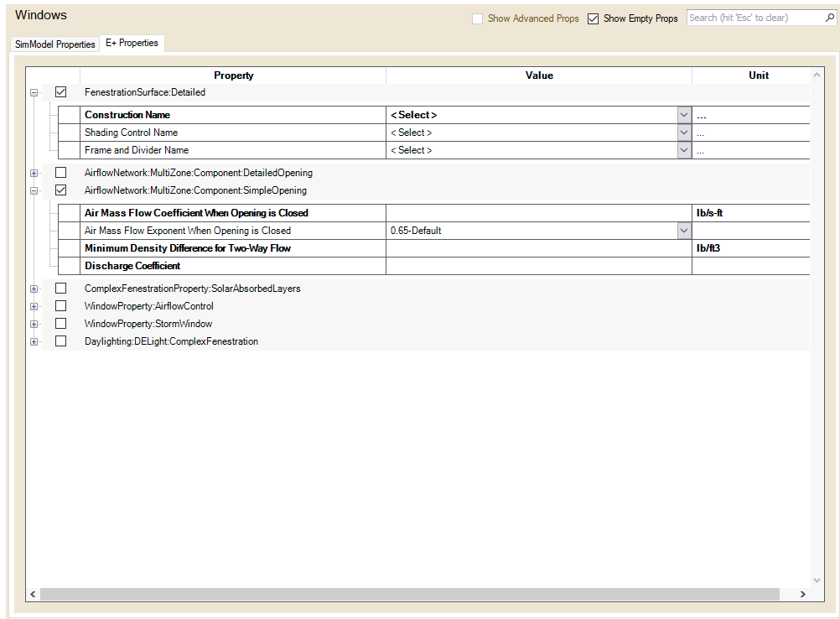This screenshot has height=619, width=840.
Task: Collapse FenestrationSurface:Detailed tree node
Action: (x=34, y=93)
